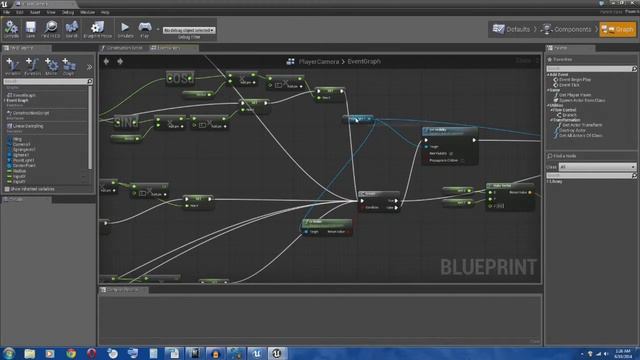
Task: Select Get Actor Transform in Palette
Action: [579, 125]
